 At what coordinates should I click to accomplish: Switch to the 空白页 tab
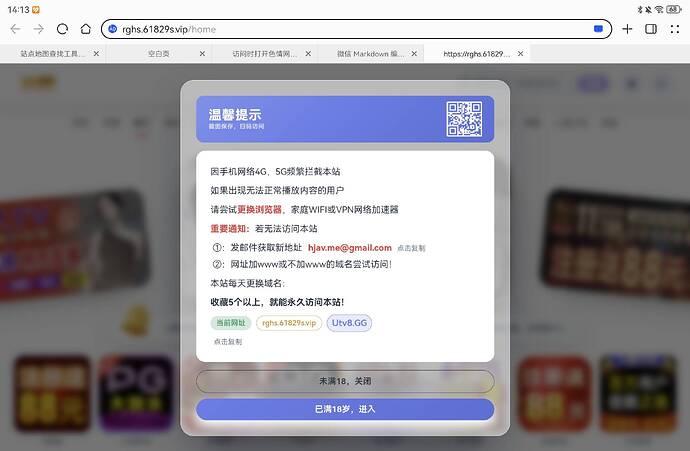pyautogui.click(x=158, y=54)
